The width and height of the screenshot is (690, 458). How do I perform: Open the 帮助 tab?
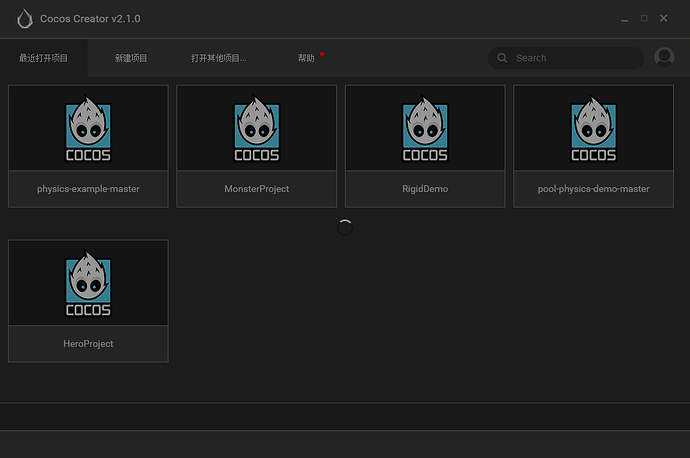(x=306, y=58)
